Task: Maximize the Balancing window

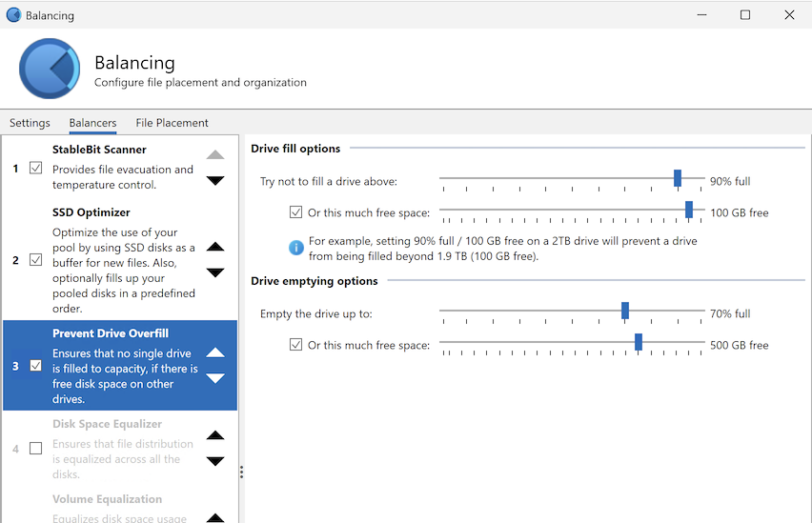Action: click(745, 15)
